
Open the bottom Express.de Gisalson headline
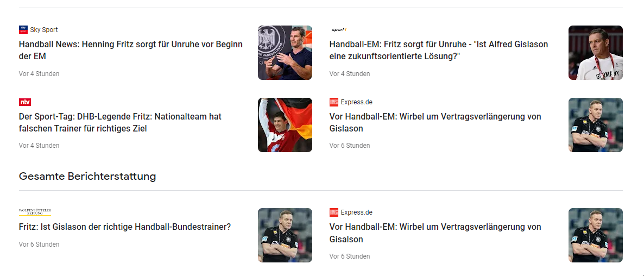click(x=435, y=233)
